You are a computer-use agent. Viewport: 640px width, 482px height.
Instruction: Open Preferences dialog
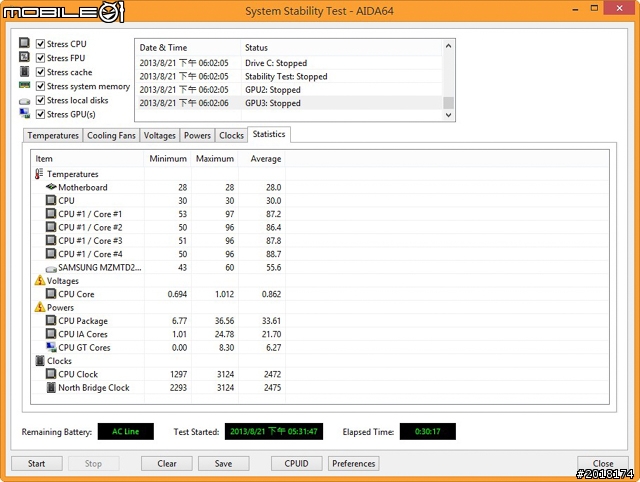tap(353, 464)
